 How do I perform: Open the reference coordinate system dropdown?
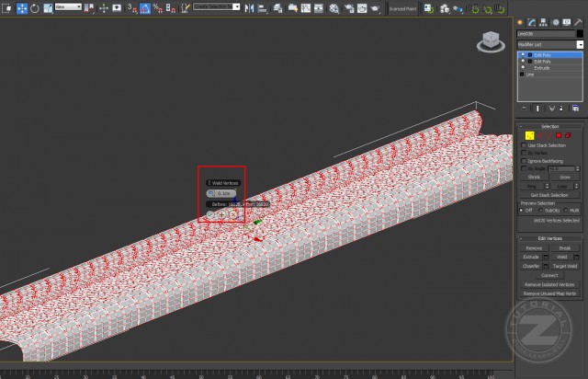(68, 6)
